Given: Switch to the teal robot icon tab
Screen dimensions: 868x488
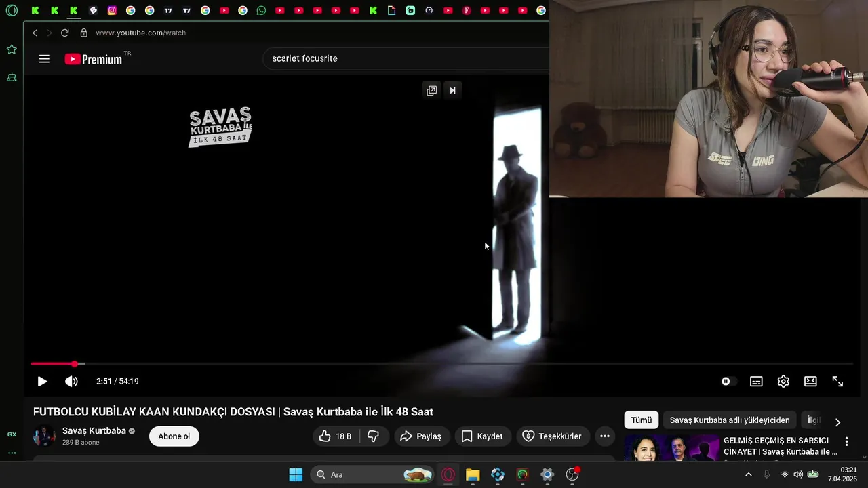Looking at the screenshot, I should (x=410, y=10).
